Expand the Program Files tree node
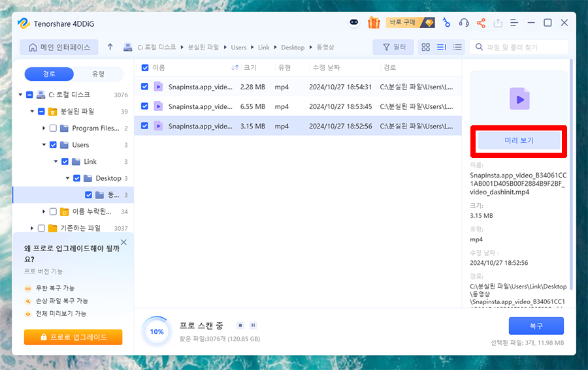Image resolution: width=588 pixels, height=370 pixels. pos(44,128)
